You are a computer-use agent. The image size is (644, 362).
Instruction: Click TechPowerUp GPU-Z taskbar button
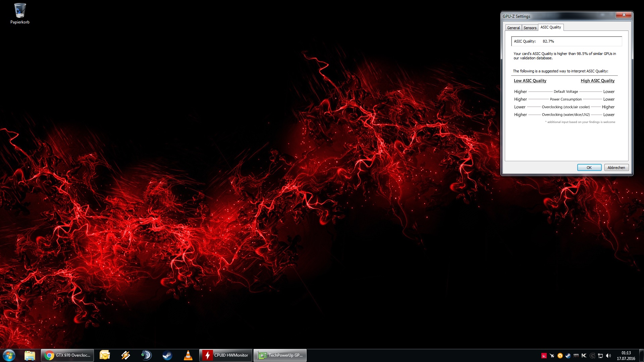[x=280, y=355]
